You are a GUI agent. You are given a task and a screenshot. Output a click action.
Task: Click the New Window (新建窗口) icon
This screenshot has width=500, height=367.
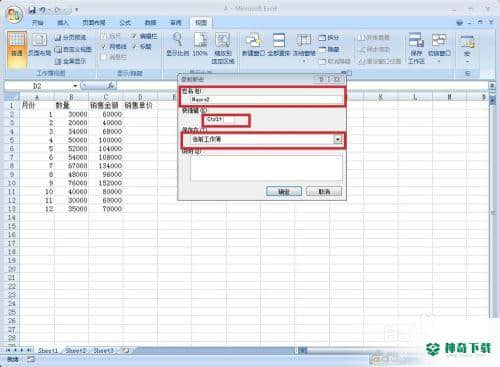click(x=253, y=44)
